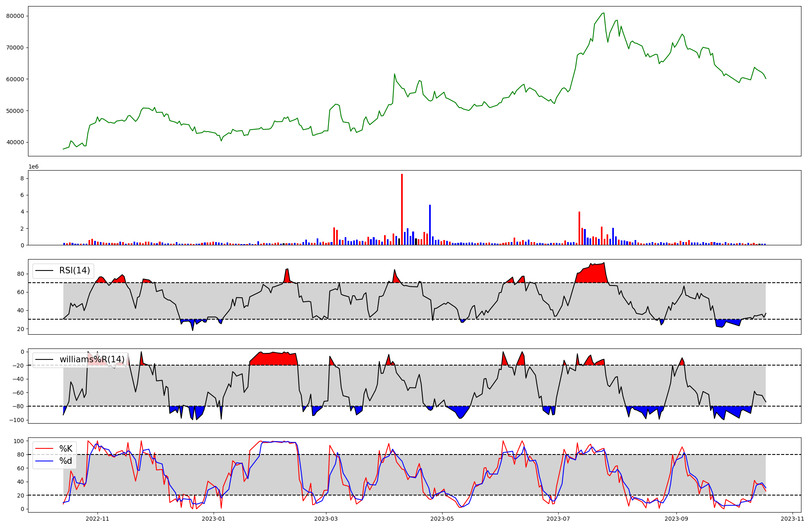The image size is (812, 528).
Task: Click the 2023-11 x-axis label
Action: tap(793, 519)
